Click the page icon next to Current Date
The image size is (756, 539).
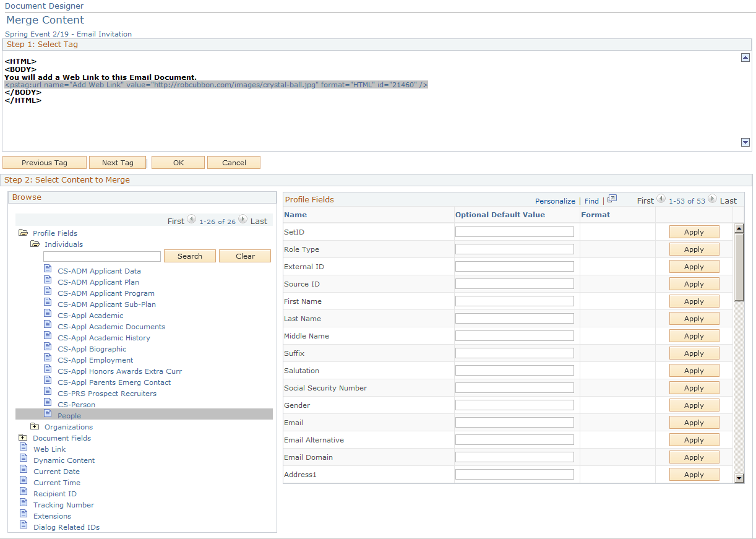click(x=24, y=471)
